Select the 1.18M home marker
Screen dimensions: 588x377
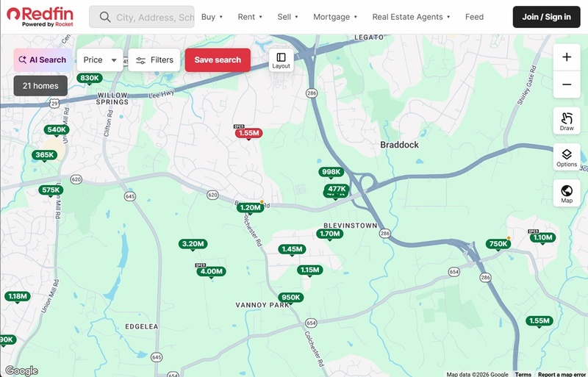point(17,296)
